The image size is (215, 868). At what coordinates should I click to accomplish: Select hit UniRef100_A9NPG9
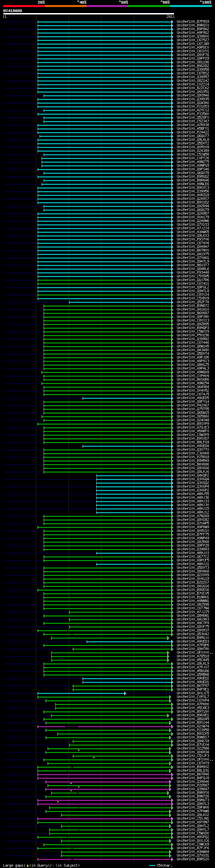[x=193, y=166]
